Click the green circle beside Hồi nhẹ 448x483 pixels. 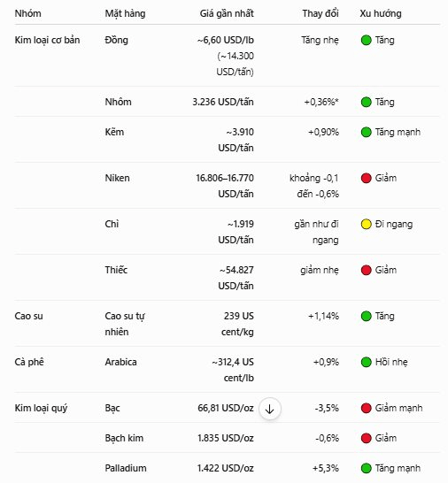[x=366, y=362]
